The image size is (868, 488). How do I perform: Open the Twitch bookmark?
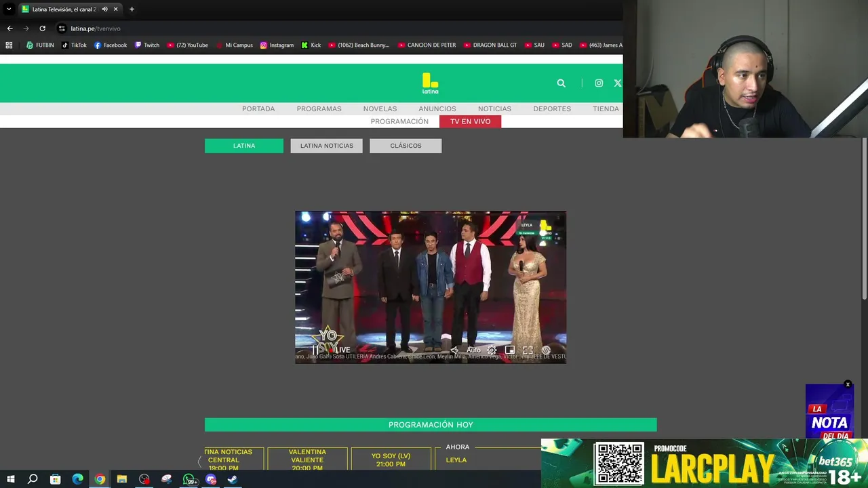point(147,45)
